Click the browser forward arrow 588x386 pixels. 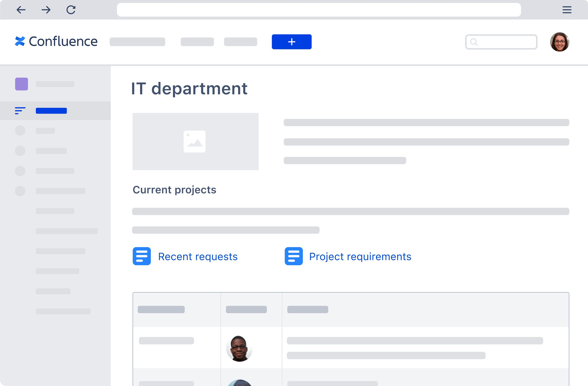46,10
